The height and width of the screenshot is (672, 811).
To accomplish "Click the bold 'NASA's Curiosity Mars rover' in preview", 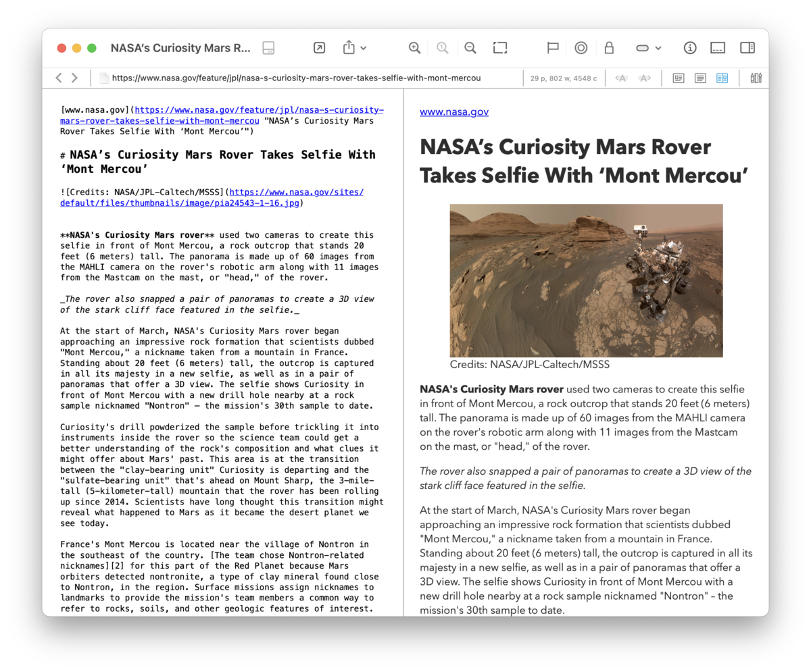I will tap(491, 389).
